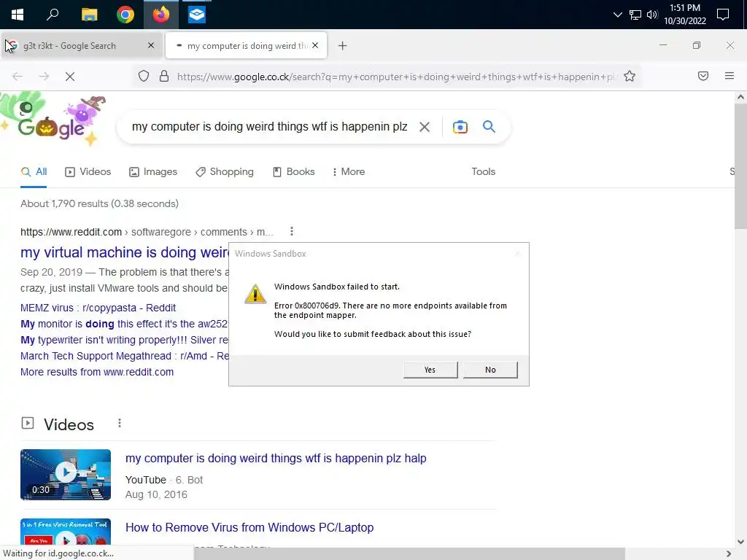
Task: Open 'My typewriter isn't writing properly' link
Action: 124,340
